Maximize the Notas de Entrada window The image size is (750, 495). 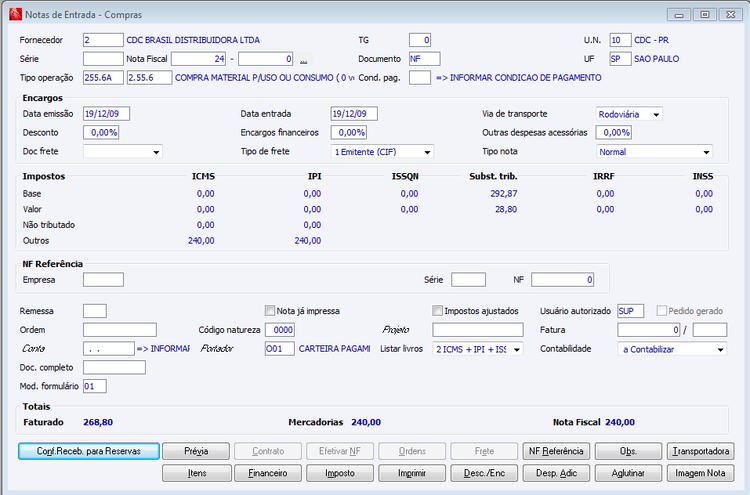pos(705,15)
